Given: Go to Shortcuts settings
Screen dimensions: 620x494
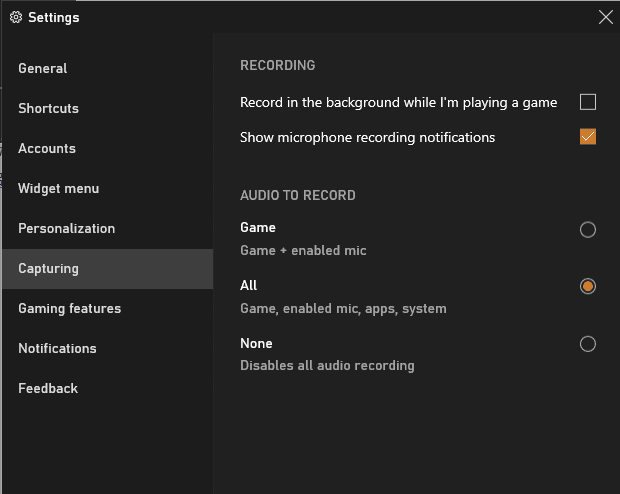Looking at the screenshot, I should coord(48,108).
